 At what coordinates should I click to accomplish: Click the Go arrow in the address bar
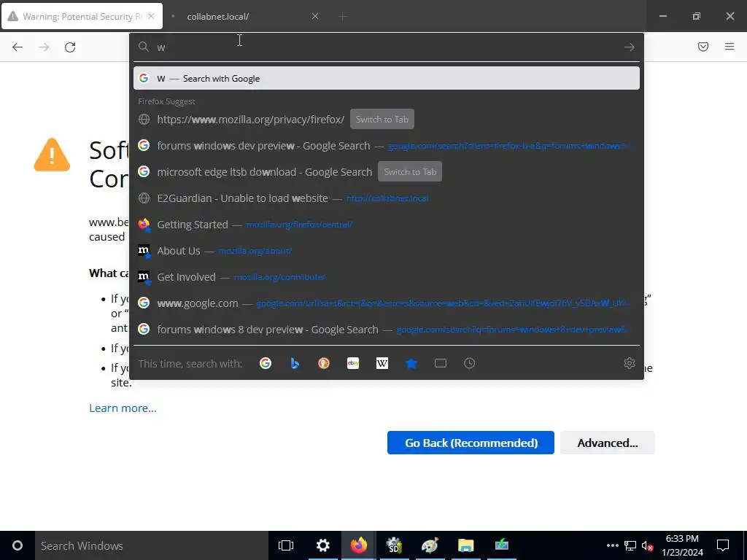click(x=629, y=47)
